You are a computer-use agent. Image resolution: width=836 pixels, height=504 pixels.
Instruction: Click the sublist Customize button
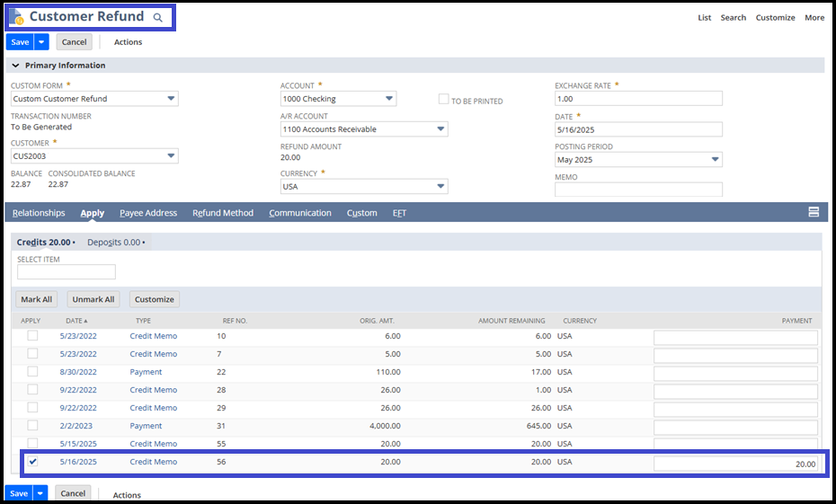click(x=155, y=299)
